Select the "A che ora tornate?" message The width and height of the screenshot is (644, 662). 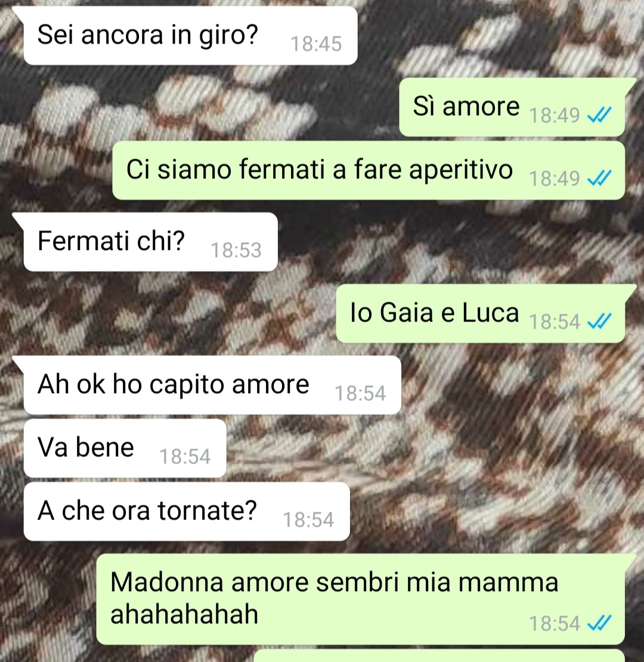click(x=187, y=512)
